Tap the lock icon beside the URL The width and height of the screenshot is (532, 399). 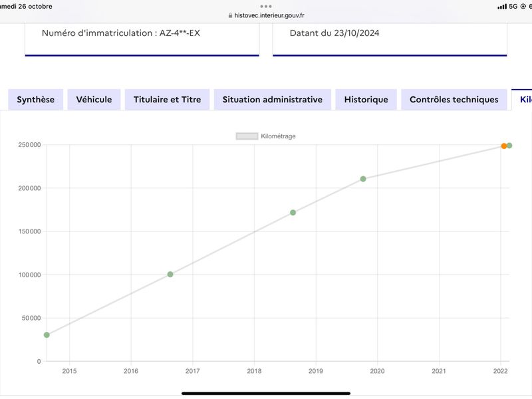click(230, 15)
